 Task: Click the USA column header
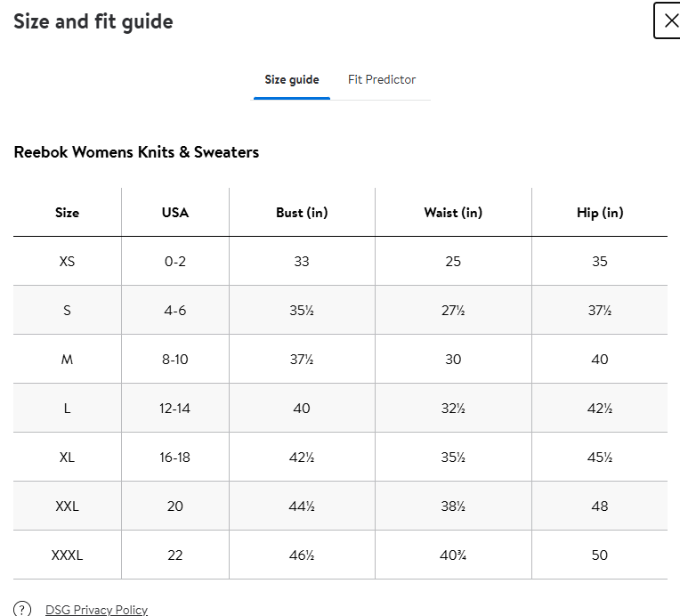click(x=175, y=213)
